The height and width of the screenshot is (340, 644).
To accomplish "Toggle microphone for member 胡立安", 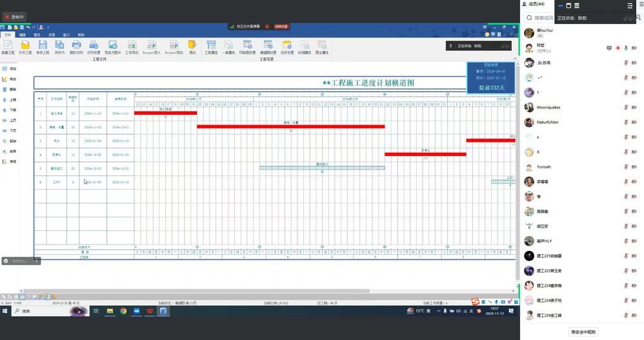I will click(x=626, y=226).
